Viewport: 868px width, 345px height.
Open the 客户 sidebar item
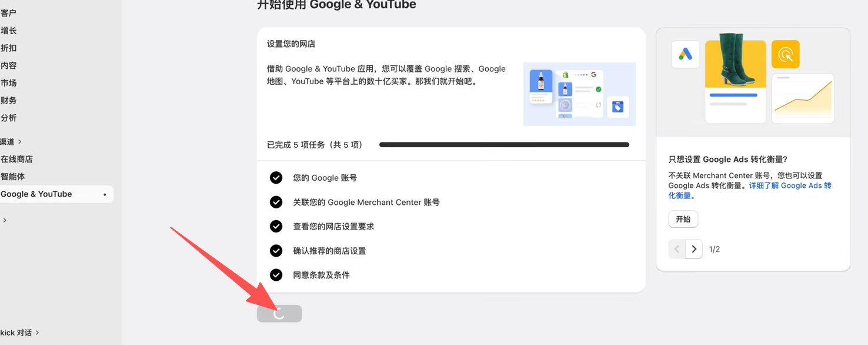9,13
